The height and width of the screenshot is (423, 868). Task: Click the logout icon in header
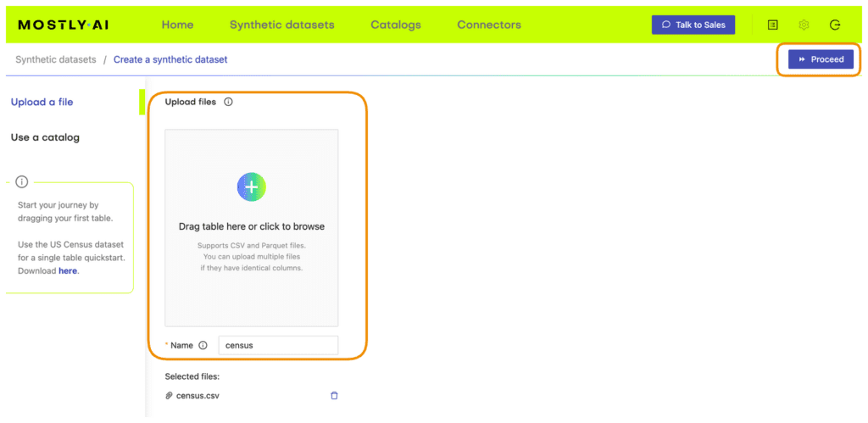point(835,25)
